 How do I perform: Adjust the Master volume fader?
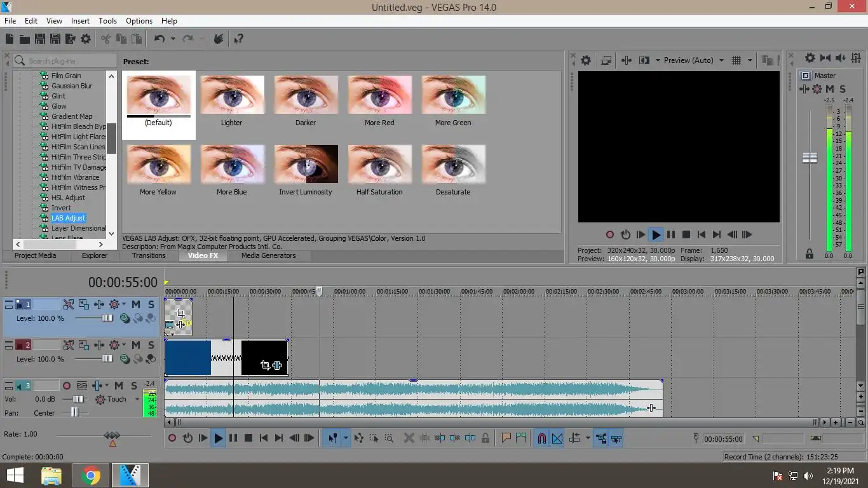[810, 158]
